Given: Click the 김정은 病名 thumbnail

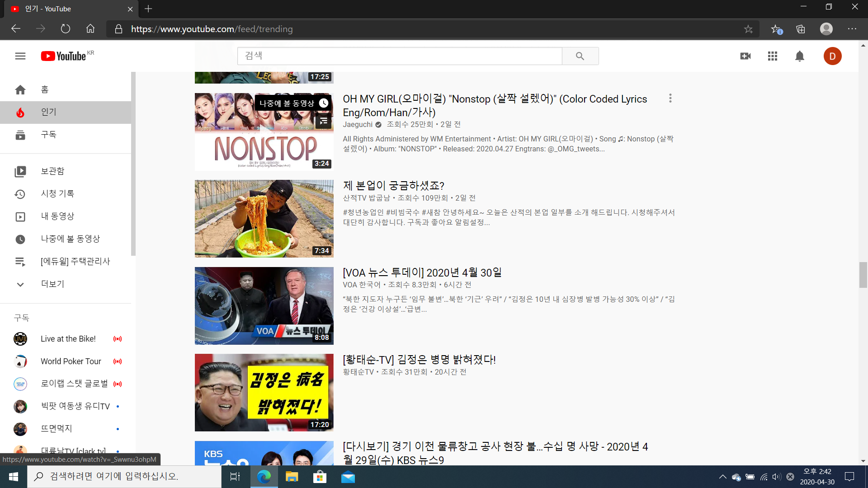Looking at the screenshot, I should (264, 393).
